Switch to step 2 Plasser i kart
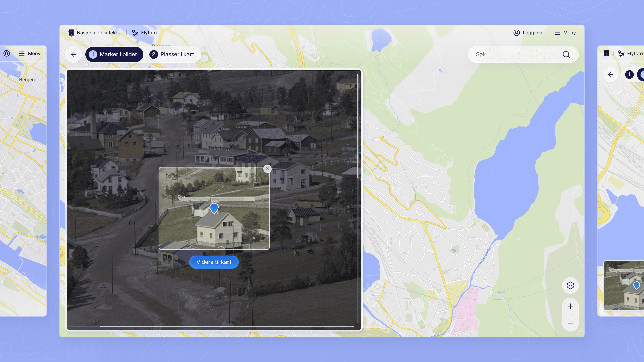Image resolution: width=644 pixels, height=362 pixels. (172, 54)
